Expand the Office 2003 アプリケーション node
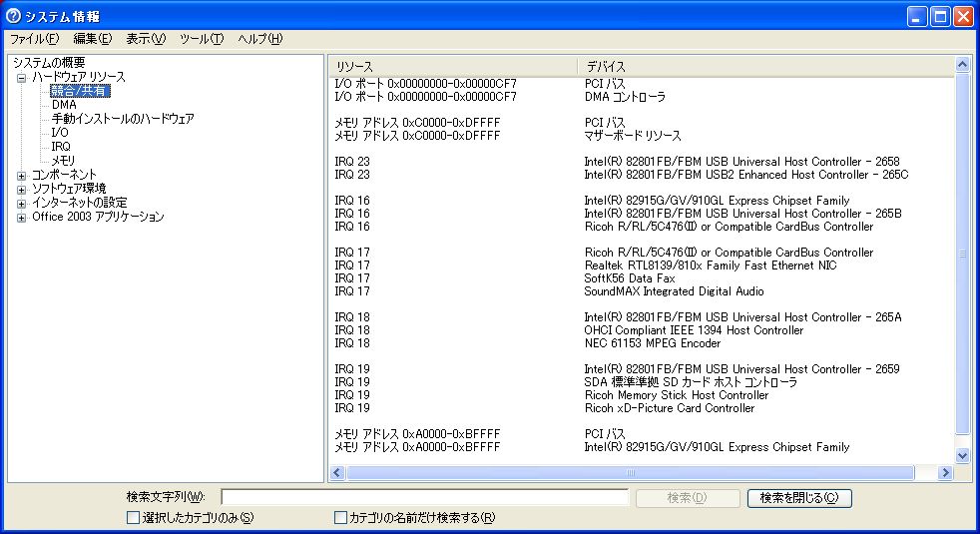This screenshot has width=980, height=534. coord(22,217)
